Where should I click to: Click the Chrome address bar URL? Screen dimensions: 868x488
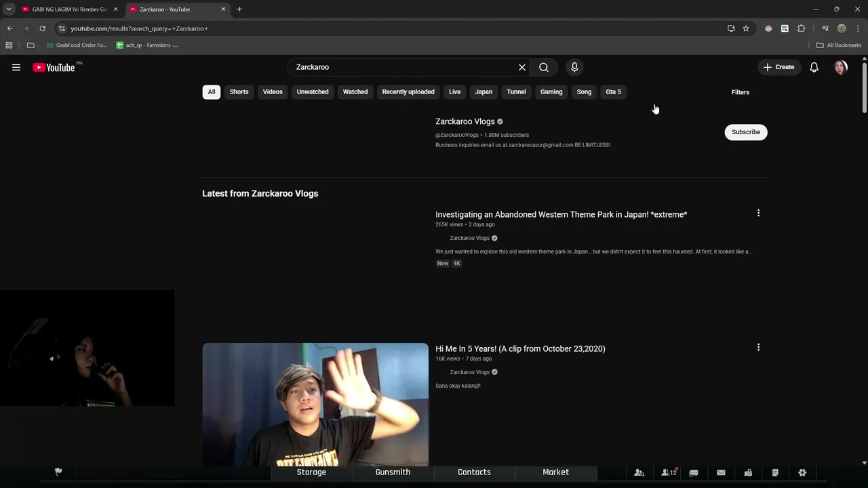(x=139, y=28)
